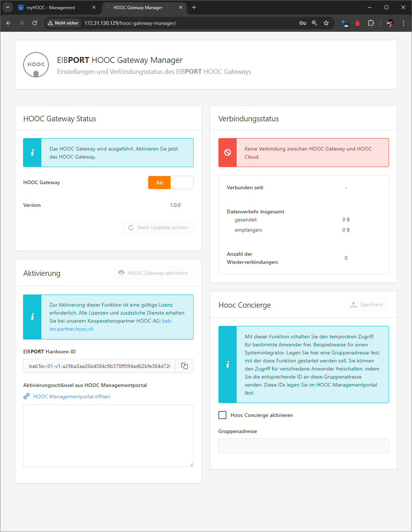
Task: Expand the tab search dropdown arrow
Action: click(x=8, y=7)
